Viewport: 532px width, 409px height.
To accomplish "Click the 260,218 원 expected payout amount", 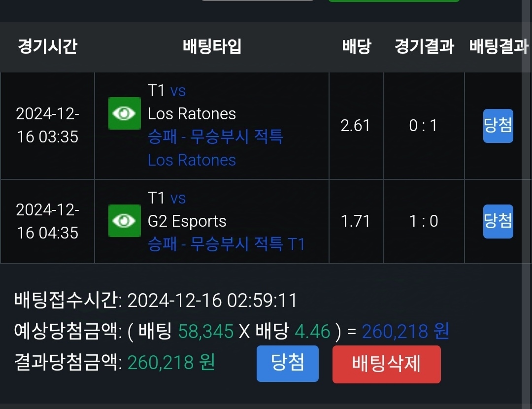I will click(405, 332).
